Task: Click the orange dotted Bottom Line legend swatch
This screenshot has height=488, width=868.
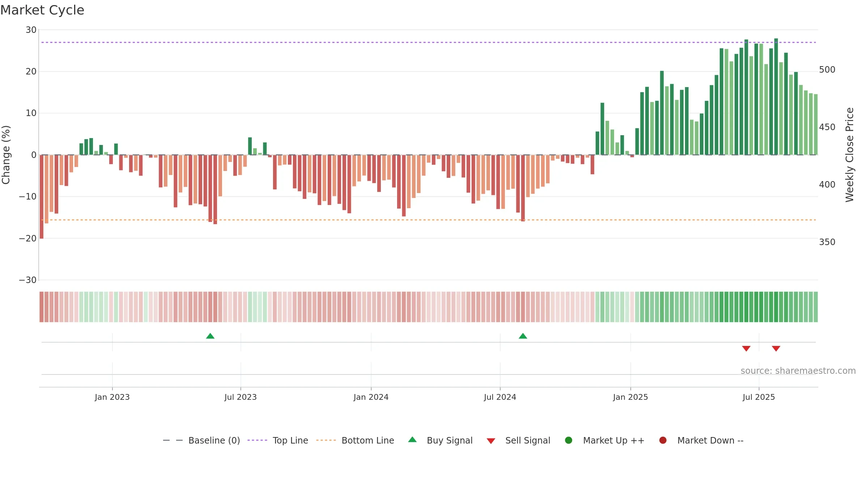Action: pyautogui.click(x=326, y=440)
